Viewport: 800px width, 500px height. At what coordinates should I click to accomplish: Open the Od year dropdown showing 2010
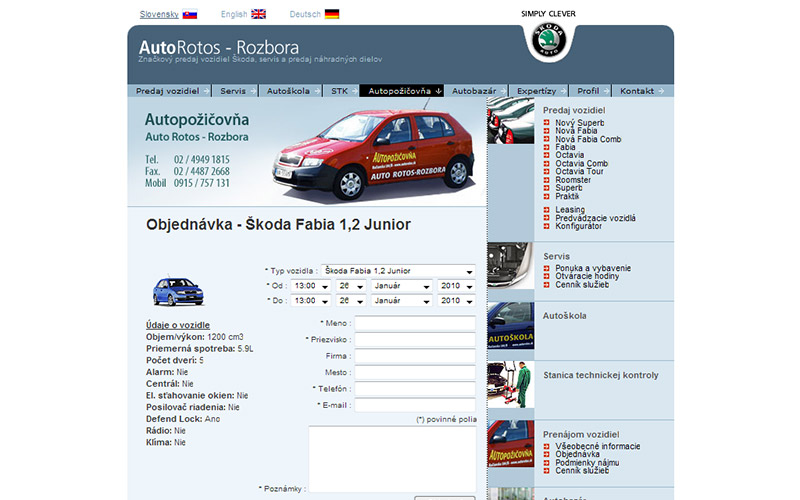(x=456, y=286)
